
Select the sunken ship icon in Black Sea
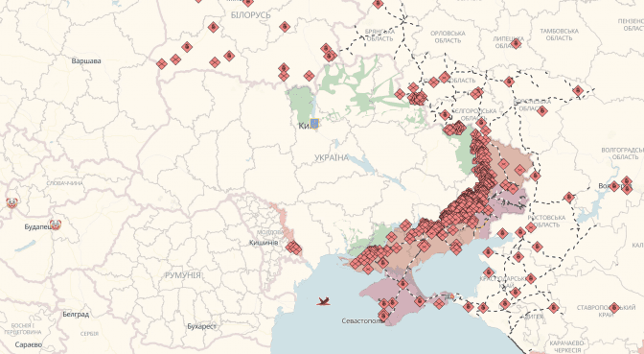[324, 301]
